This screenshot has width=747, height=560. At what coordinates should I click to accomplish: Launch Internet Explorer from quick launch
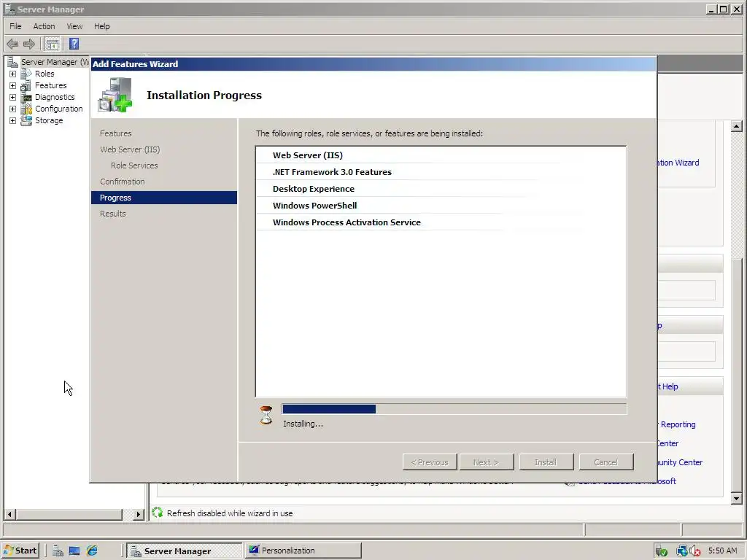tap(92, 551)
